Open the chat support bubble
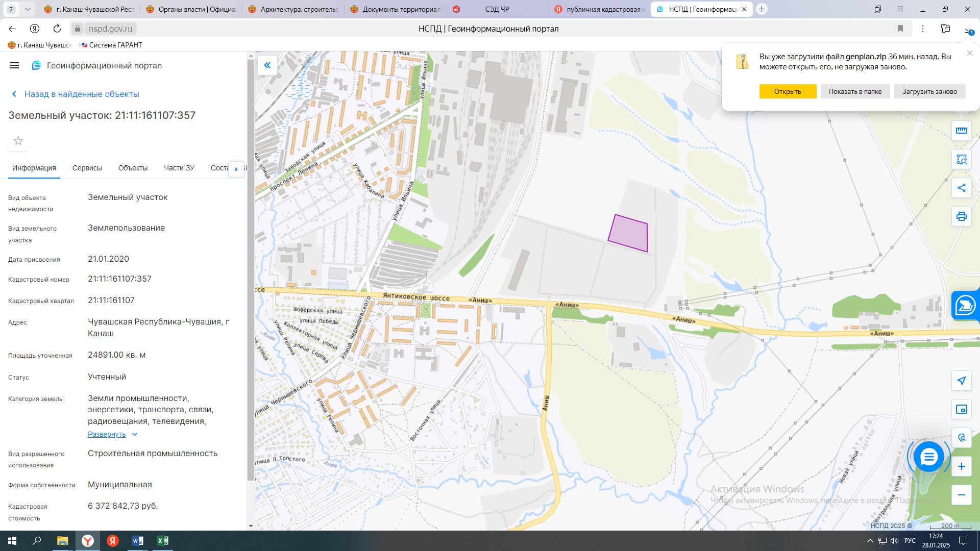Image resolution: width=980 pixels, height=551 pixels. click(x=928, y=457)
